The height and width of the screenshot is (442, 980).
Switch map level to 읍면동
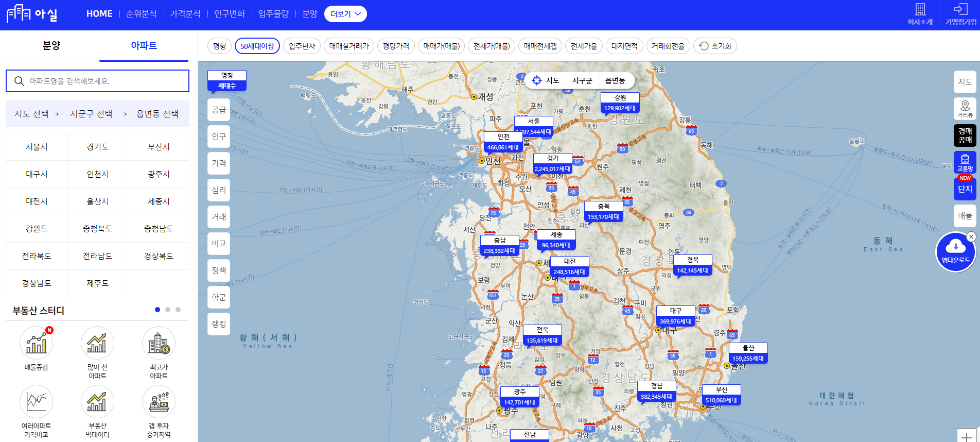pyautogui.click(x=615, y=80)
